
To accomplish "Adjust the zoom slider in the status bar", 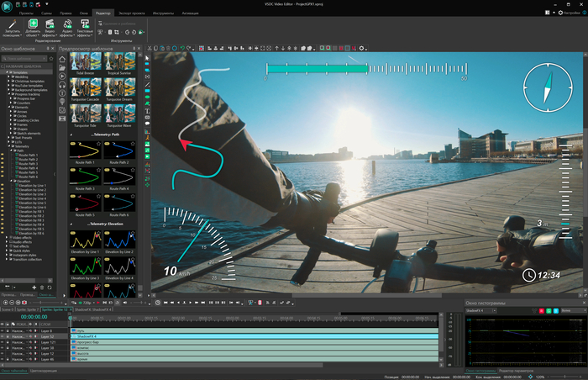I will coord(564,377).
